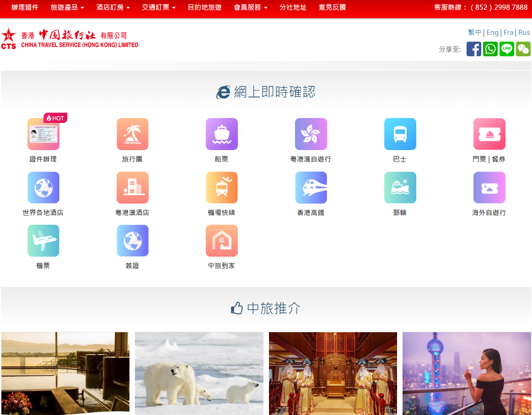This screenshot has width=532, height=415.
Task: Open 分社地址 branch addresses menu item
Action: pyautogui.click(x=293, y=7)
